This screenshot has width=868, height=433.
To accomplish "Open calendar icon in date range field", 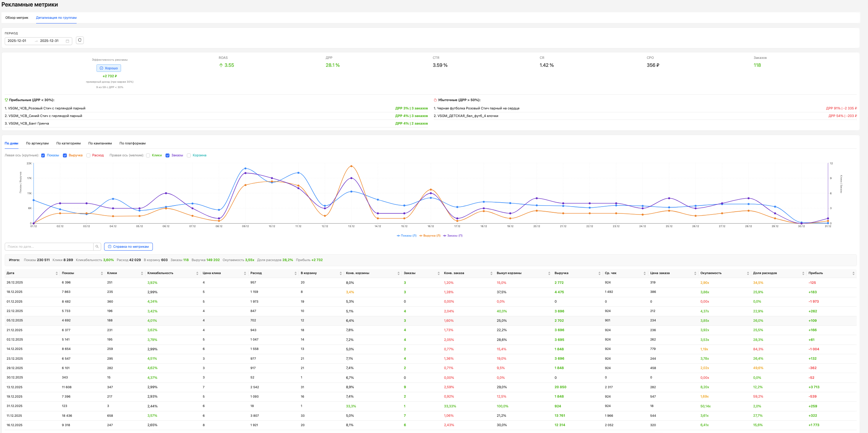I will pos(68,41).
